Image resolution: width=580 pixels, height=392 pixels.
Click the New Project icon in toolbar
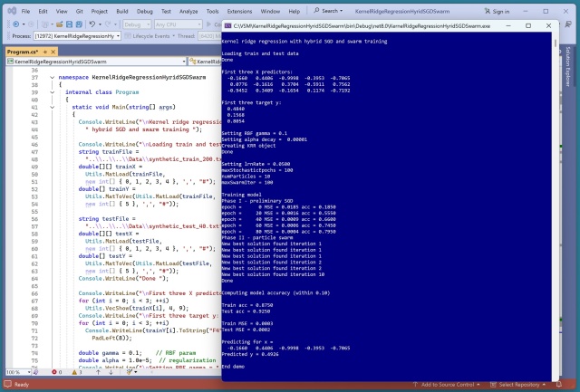click(x=44, y=24)
